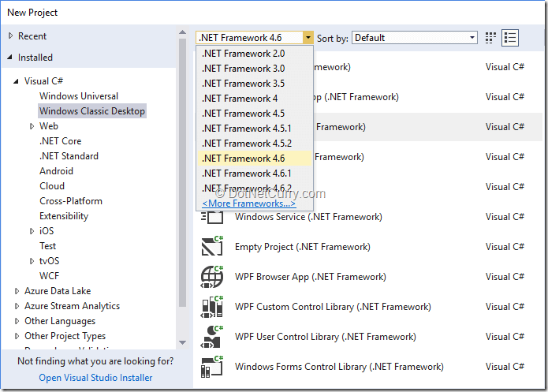Expand Azure Data Lake node

click(x=17, y=291)
